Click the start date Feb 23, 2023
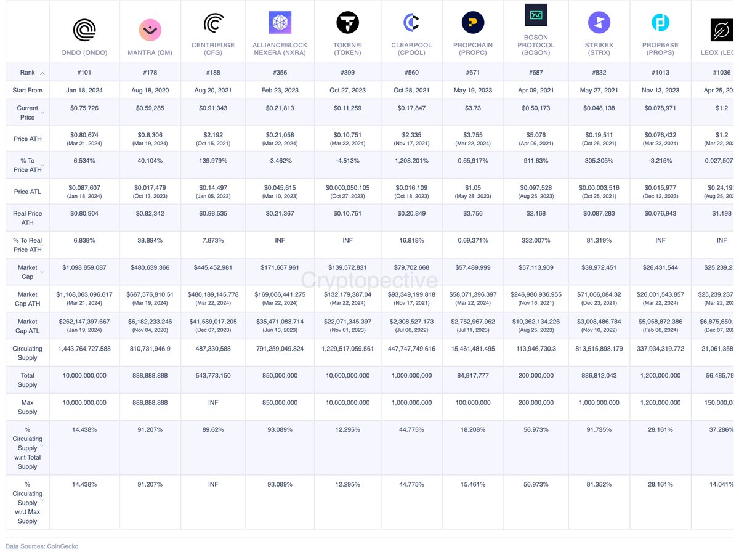 [x=280, y=91]
